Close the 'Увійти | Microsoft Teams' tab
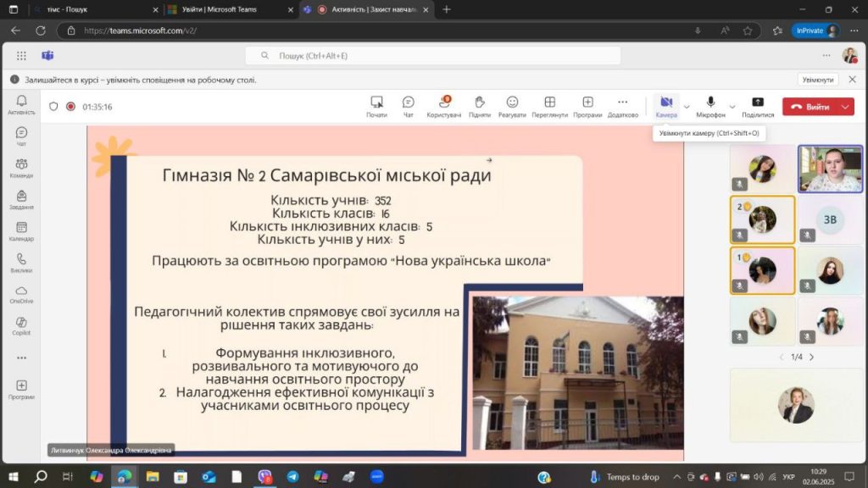Image resolution: width=868 pixels, height=488 pixels. 290,10
